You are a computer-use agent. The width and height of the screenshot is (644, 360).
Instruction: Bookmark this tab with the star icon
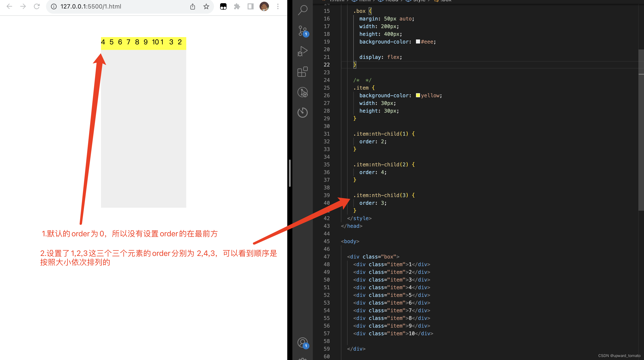(x=206, y=6)
